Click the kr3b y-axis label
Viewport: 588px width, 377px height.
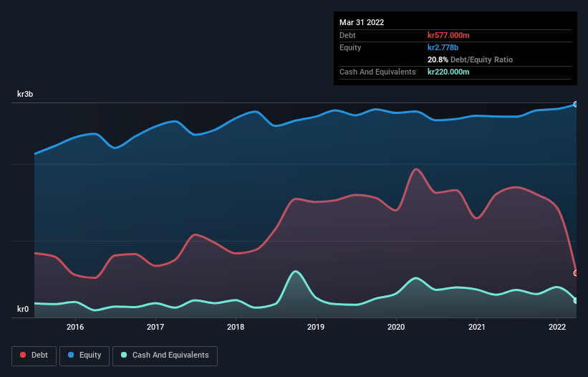(x=25, y=94)
